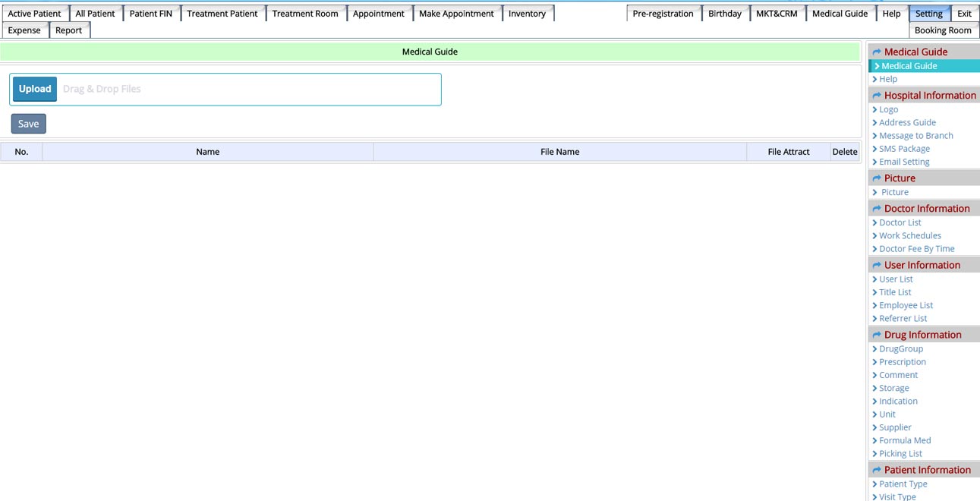Viewport: 980px width, 501px height.
Task: Click the arrow icon beside Picture header
Action: click(x=877, y=178)
